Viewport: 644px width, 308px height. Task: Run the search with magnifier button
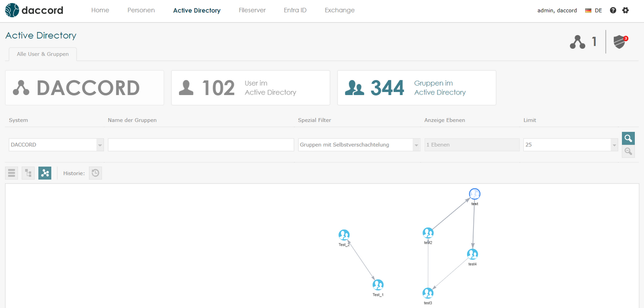[628, 138]
